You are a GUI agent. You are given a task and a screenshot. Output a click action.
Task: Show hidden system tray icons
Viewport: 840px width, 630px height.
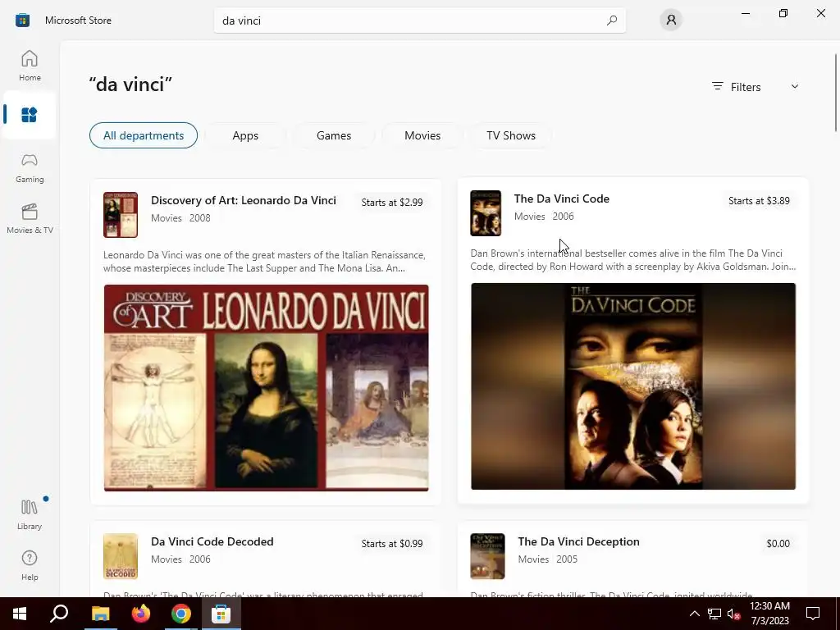694,614
